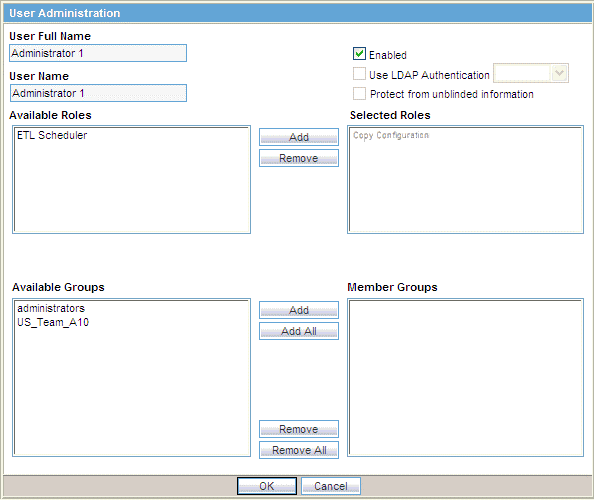Click Remove button beside Member Groups
The width and height of the screenshot is (594, 500).
[x=299, y=429]
